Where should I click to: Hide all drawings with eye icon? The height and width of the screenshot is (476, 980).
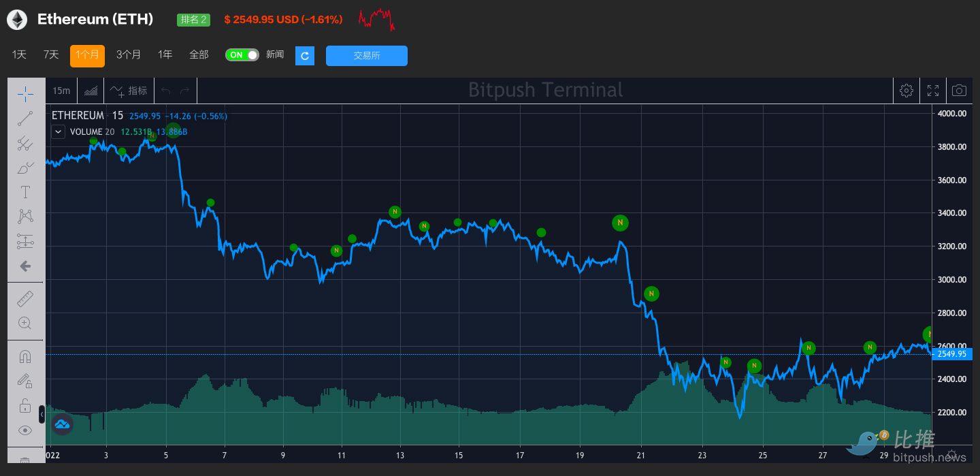[25, 430]
